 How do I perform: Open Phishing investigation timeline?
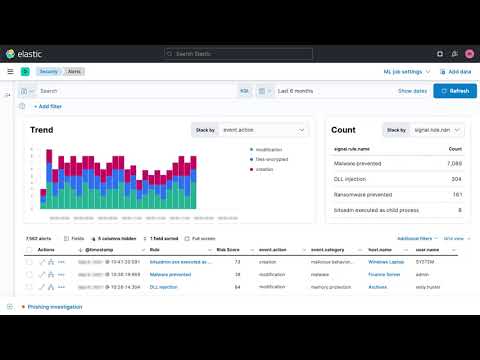[x=55, y=307]
